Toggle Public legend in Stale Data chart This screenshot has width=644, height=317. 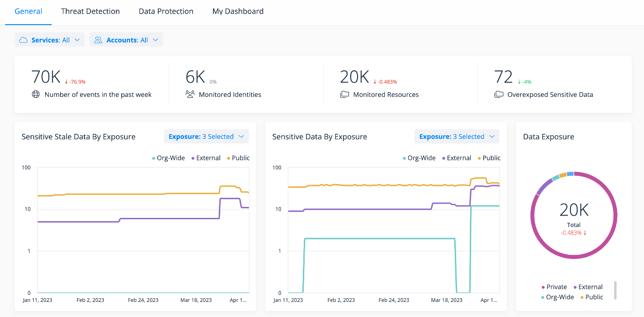[x=238, y=158]
